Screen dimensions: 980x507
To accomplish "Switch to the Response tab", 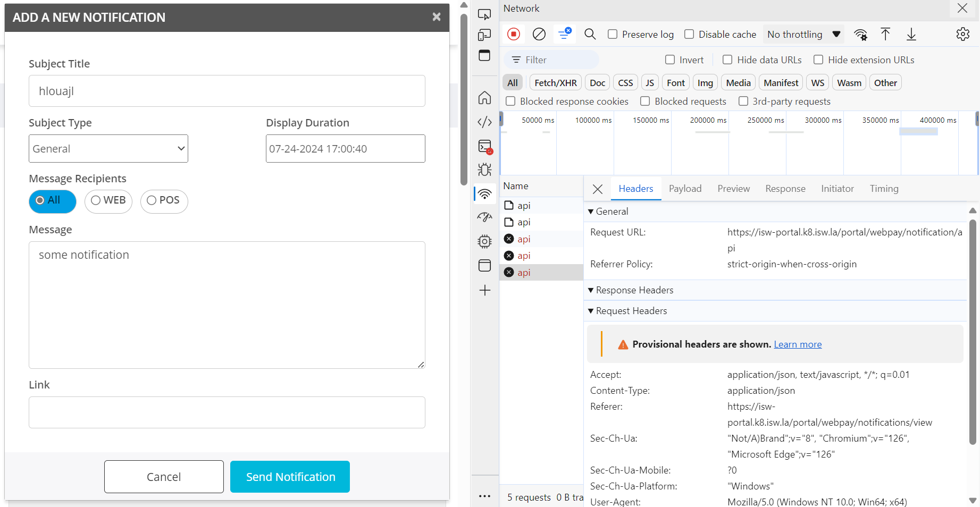I will pos(785,189).
